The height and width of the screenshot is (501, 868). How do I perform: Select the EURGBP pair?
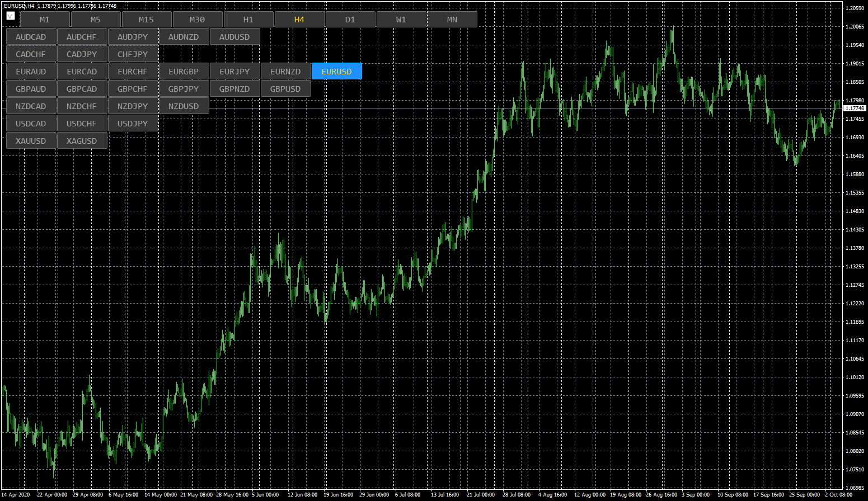click(184, 72)
